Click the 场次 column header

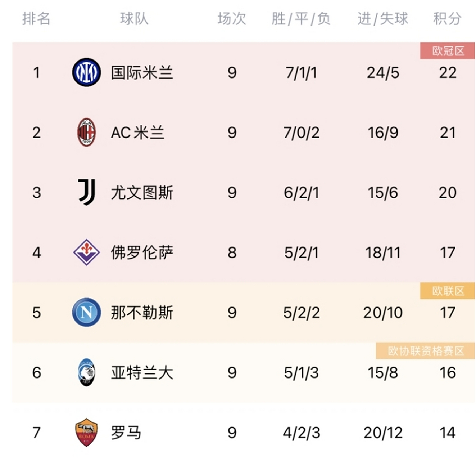(x=232, y=19)
